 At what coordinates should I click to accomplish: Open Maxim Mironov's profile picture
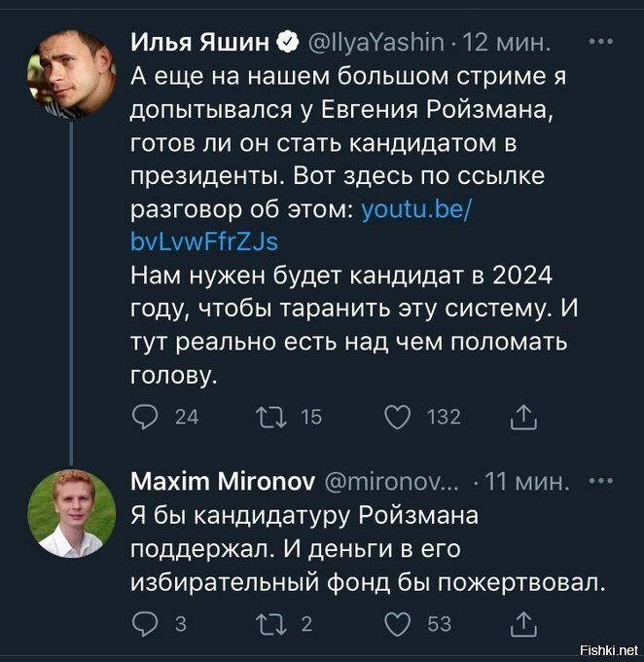point(71,513)
